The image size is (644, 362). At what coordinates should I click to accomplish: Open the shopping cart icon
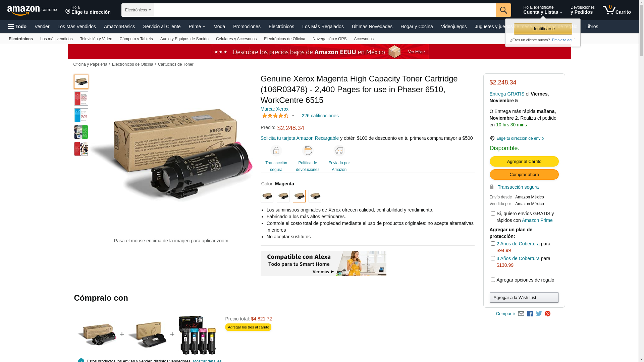616,10
